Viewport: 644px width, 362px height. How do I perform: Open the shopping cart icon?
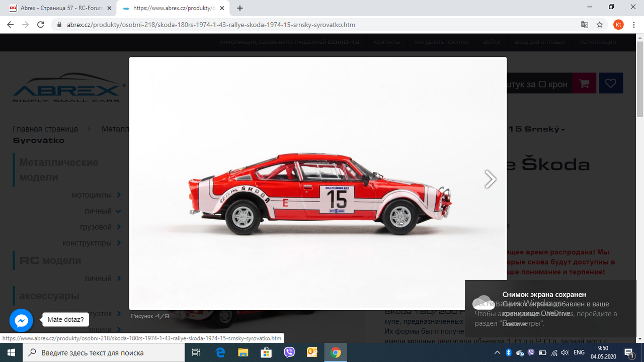pos(584,83)
